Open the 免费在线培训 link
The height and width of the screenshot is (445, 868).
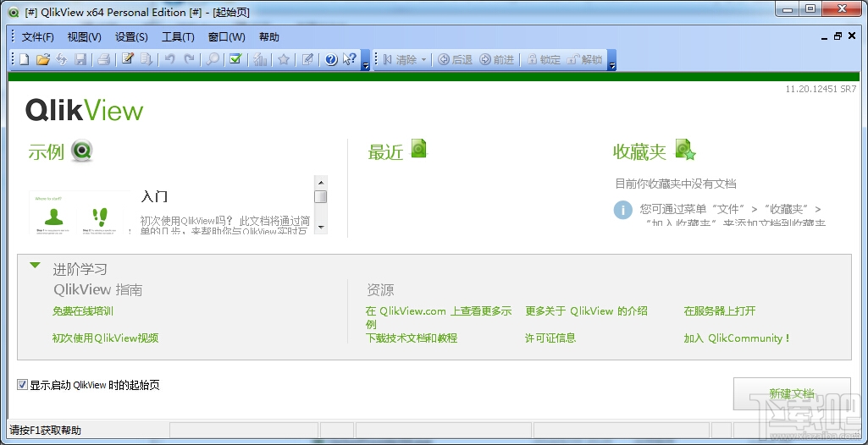83,311
